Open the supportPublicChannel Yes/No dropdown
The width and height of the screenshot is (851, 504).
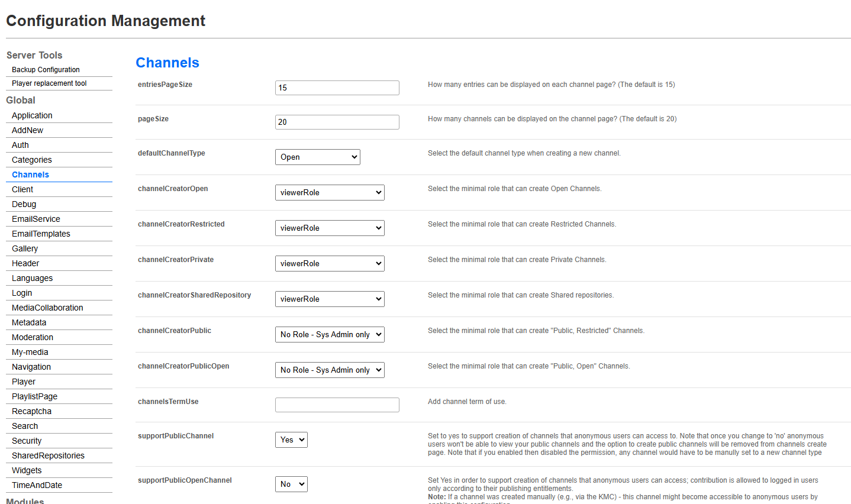[x=291, y=440]
